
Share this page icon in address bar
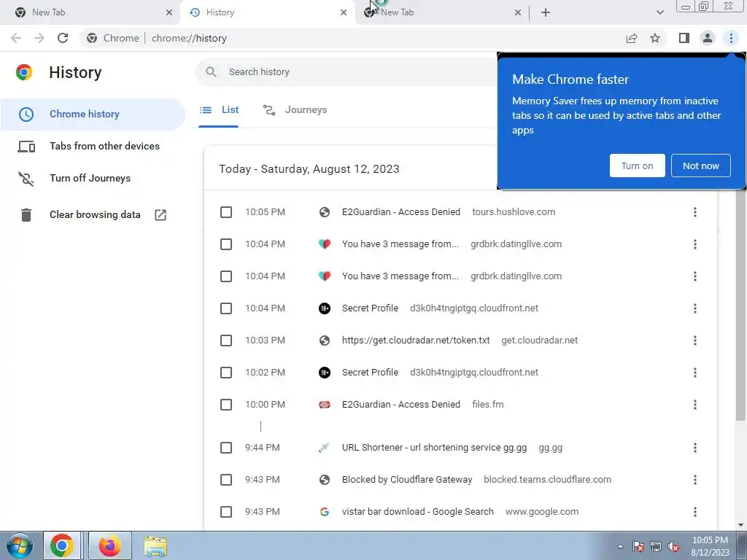(632, 38)
